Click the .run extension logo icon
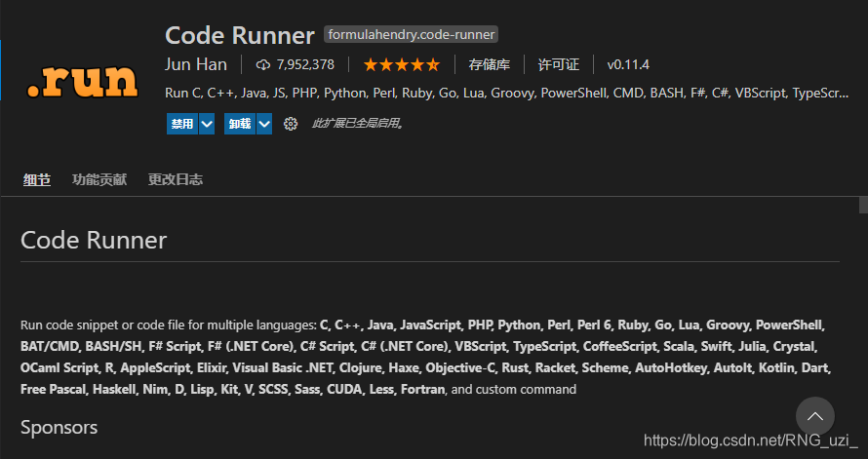 tap(82, 82)
